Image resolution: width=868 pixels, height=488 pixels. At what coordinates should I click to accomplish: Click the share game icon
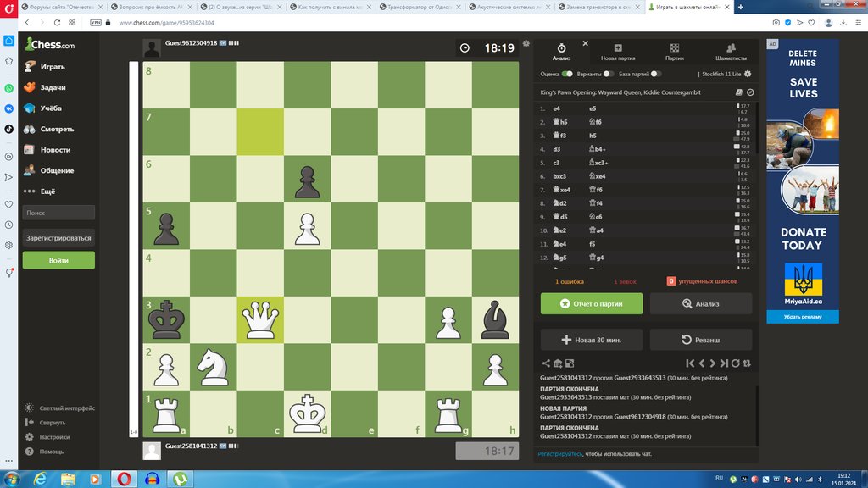546,363
